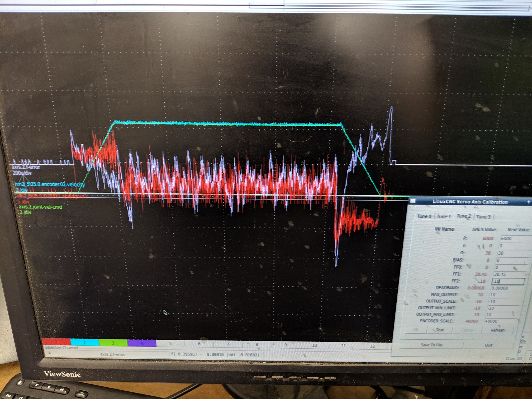
Task: Enable scope channel 12
Action: click(x=372, y=346)
